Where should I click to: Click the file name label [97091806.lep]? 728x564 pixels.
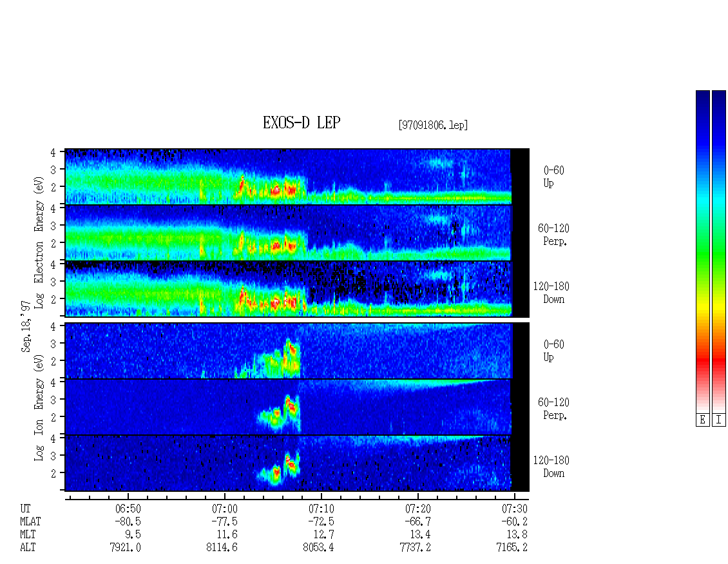(x=433, y=125)
